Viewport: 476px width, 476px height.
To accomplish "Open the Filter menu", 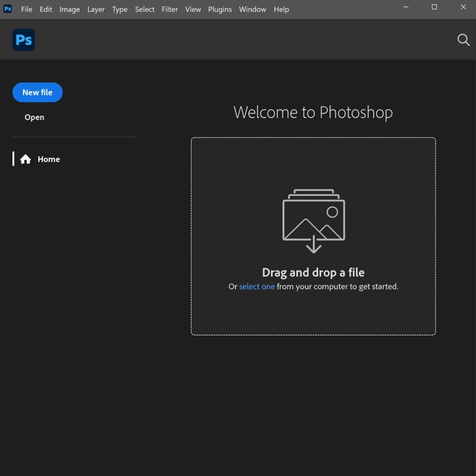I will (x=170, y=9).
